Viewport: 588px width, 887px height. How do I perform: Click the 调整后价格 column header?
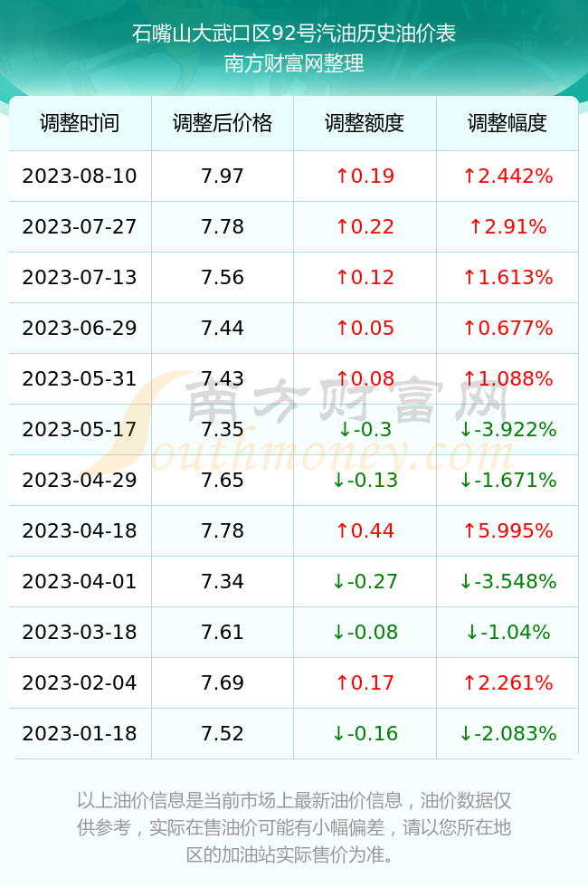click(223, 123)
